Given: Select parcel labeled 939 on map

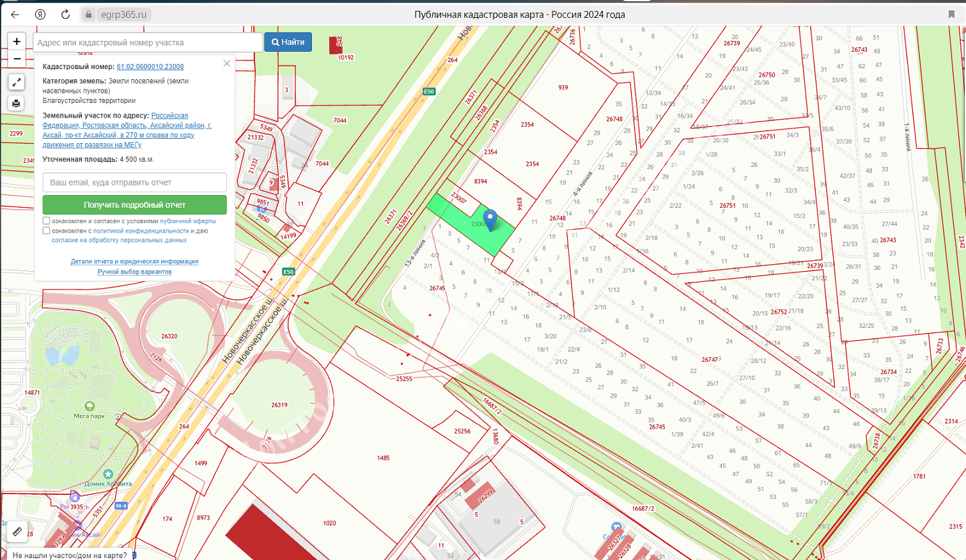Looking at the screenshot, I should [563, 88].
